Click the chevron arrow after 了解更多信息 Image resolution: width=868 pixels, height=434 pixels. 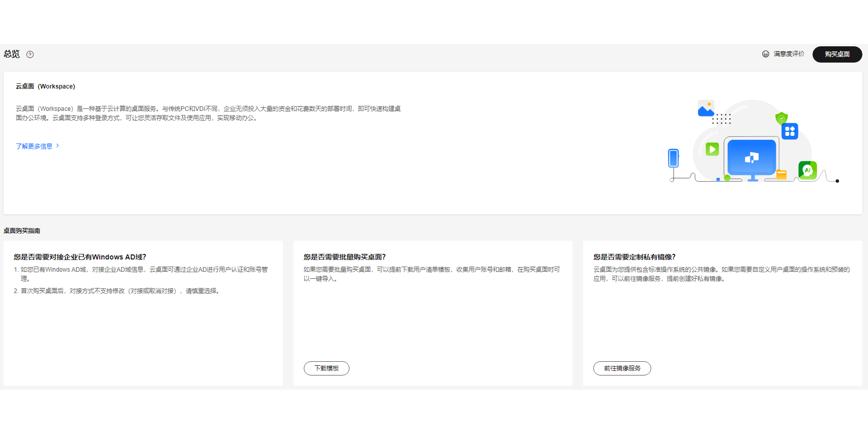pyautogui.click(x=57, y=146)
